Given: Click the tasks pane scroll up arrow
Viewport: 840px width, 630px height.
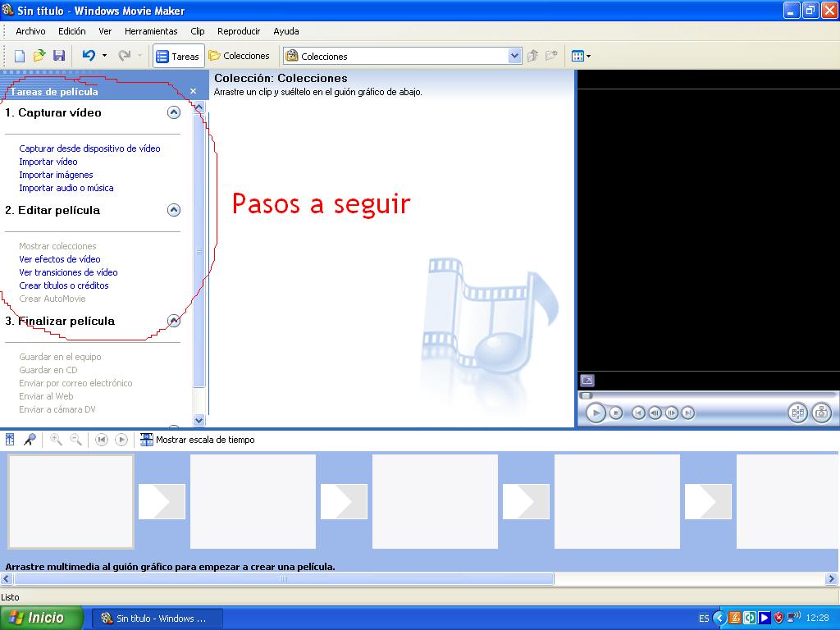Looking at the screenshot, I should (199, 107).
